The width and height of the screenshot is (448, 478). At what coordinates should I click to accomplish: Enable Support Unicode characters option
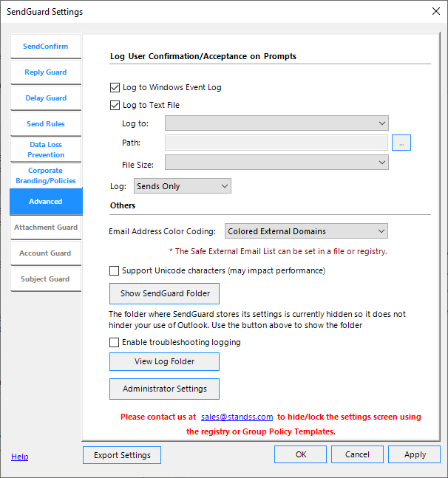tap(115, 270)
